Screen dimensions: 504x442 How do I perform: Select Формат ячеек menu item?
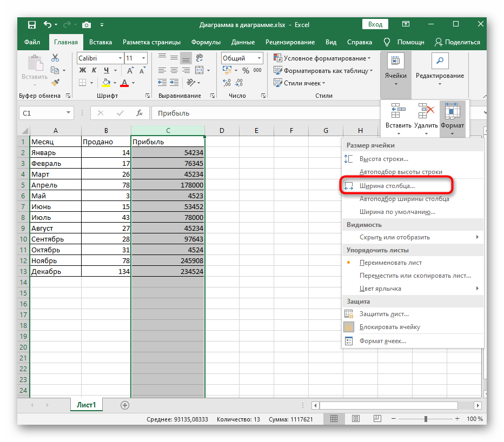413,341
